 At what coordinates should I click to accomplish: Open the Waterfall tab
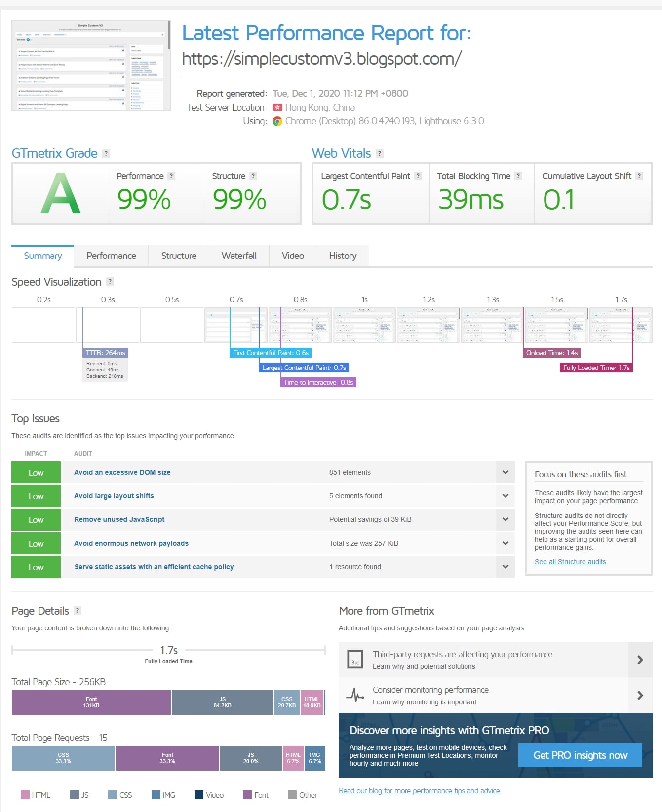[x=239, y=256]
